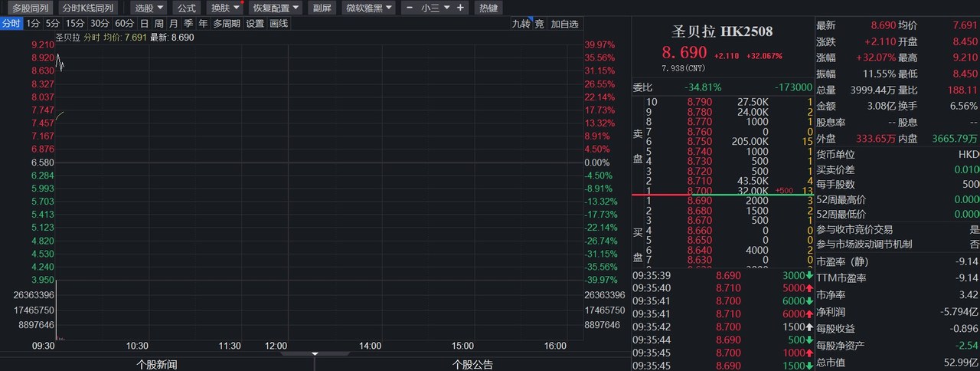This screenshot has width=980, height=371.
Task: Open the chart 设置 settings tab
Action: 255,24
